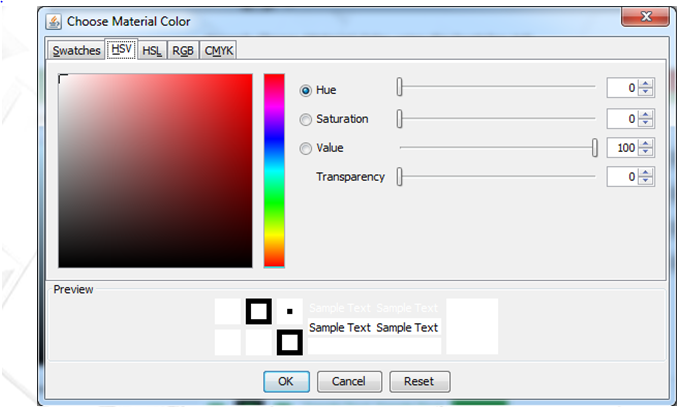Image resolution: width=677 pixels, height=407 pixels.
Task: Click the Java icon in title bar
Action: (x=53, y=22)
